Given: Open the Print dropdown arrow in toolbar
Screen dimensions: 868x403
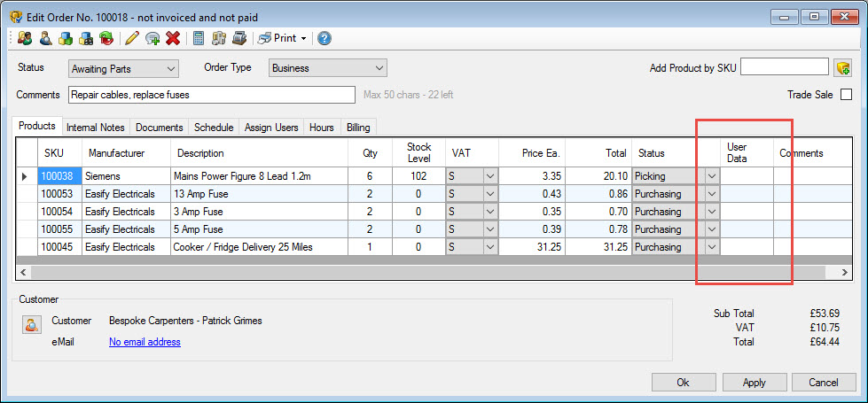Looking at the screenshot, I should pyautogui.click(x=303, y=38).
